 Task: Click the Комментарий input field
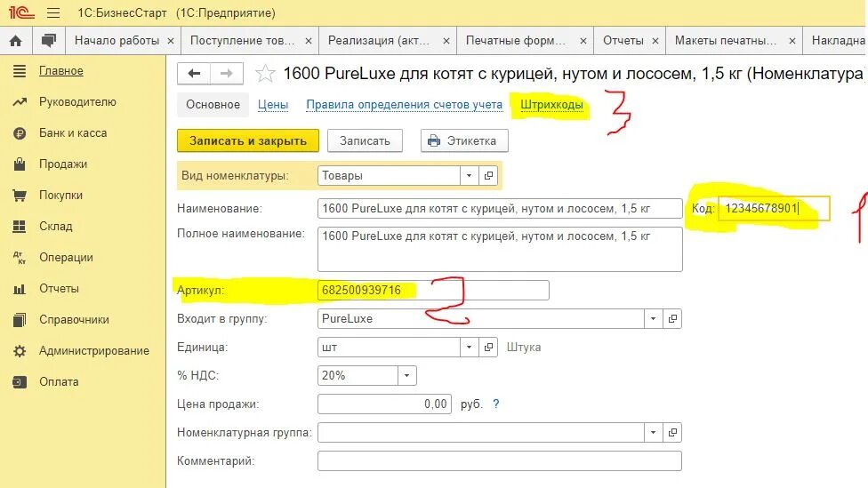click(x=500, y=460)
